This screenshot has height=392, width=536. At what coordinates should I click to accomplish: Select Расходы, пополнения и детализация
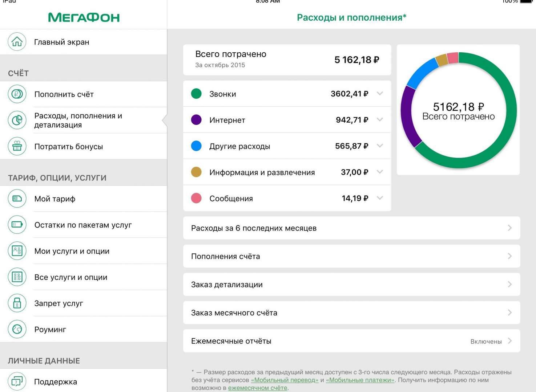(x=84, y=120)
